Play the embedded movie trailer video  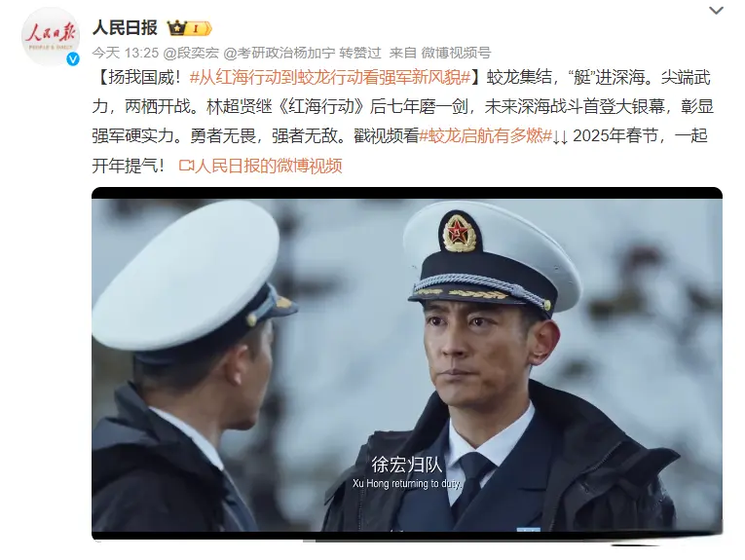coord(407,363)
